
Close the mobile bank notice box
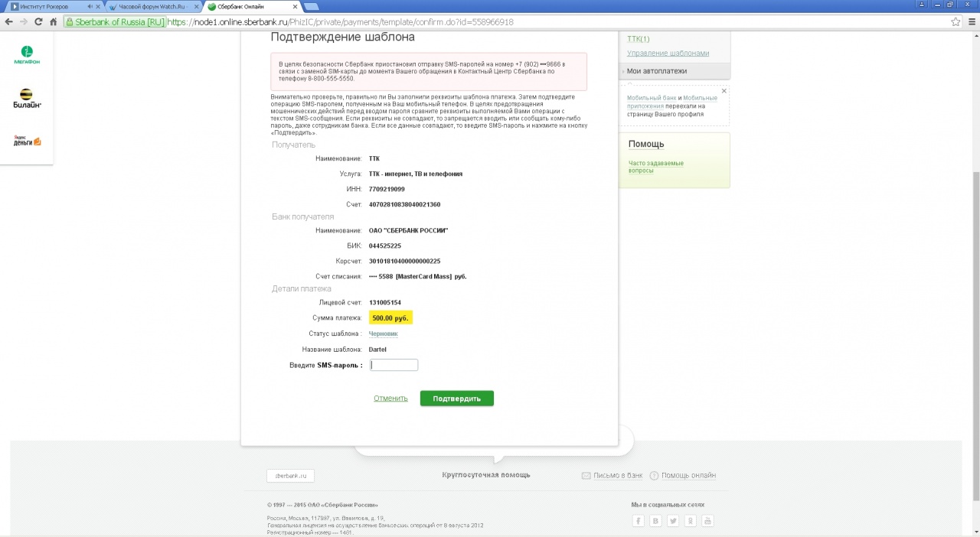[x=724, y=91]
